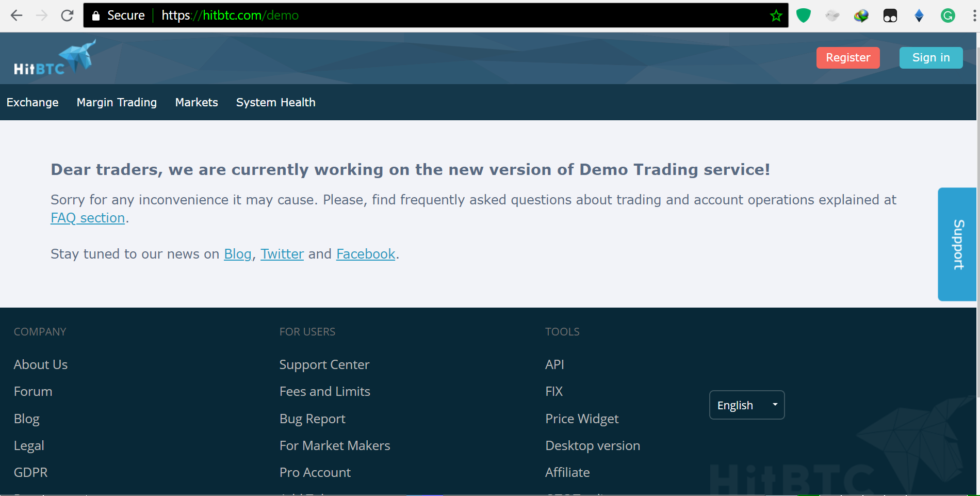Viewport: 980px width, 496px height.
Task: Open the Fees and Limits link
Action: (x=325, y=391)
